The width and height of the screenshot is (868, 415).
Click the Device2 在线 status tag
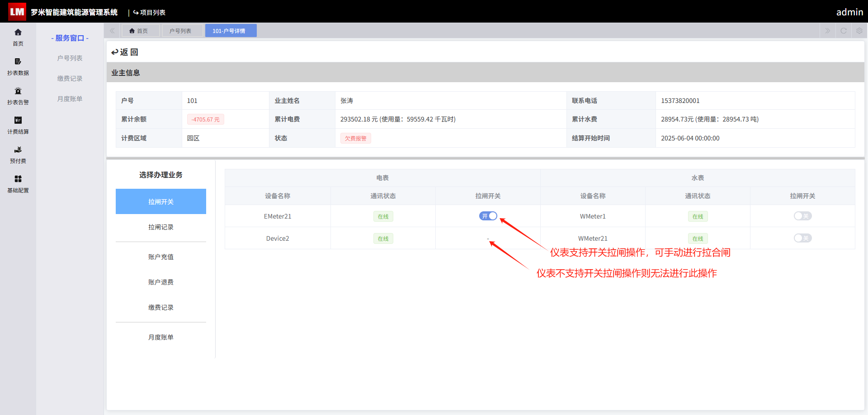pos(383,238)
